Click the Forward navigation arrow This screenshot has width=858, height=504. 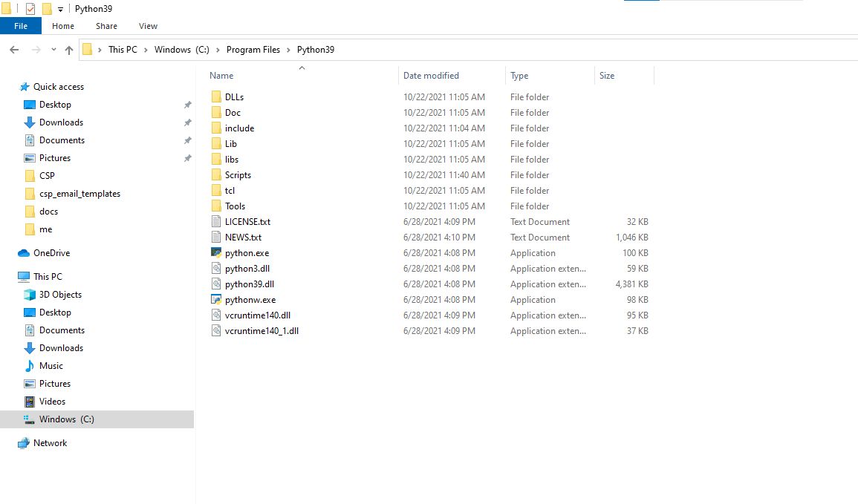(x=36, y=50)
